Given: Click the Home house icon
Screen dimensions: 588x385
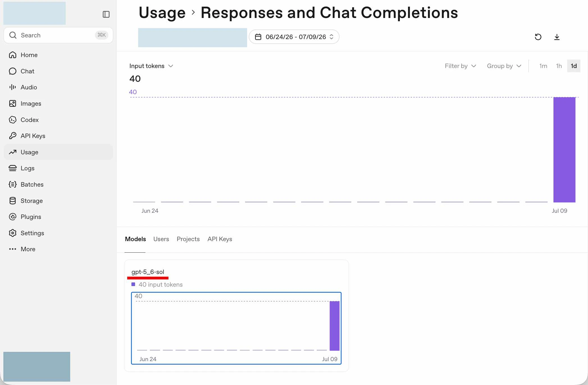Looking at the screenshot, I should [x=13, y=55].
